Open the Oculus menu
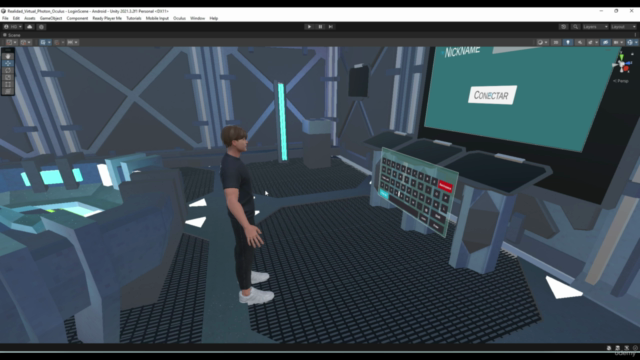The height and width of the screenshot is (360, 640). click(x=179, y=18)
